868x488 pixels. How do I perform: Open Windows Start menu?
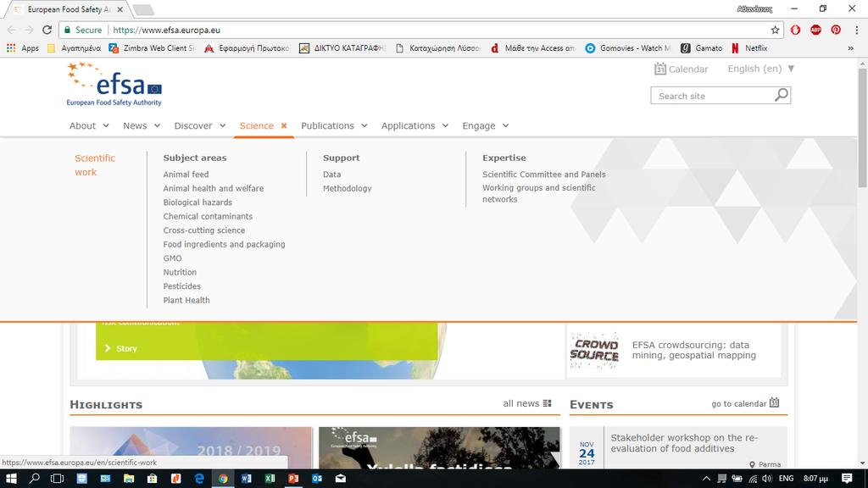coord(10,479)
